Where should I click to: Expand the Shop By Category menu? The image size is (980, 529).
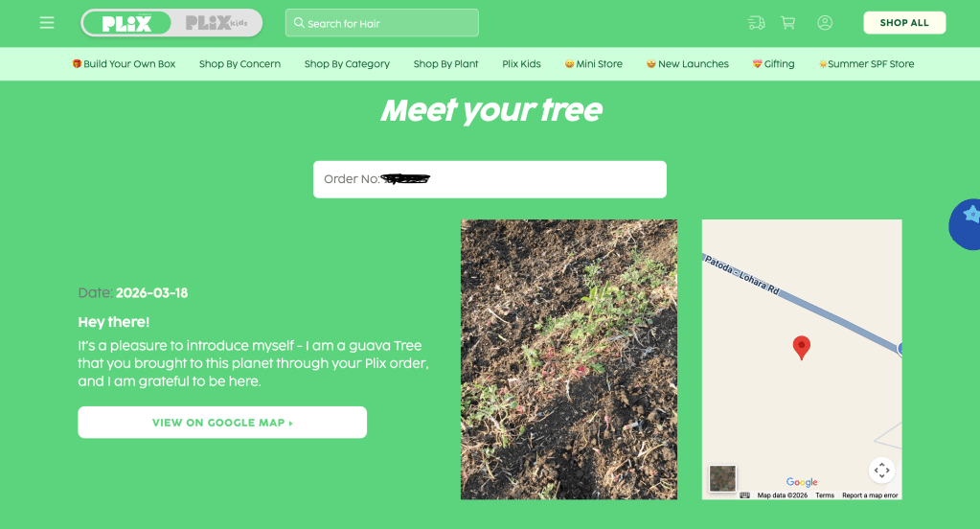347,64
